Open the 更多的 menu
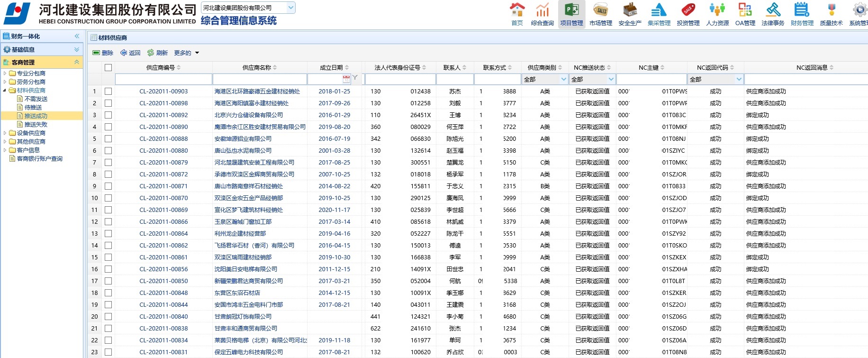This screenshot has height=358, width=868. click(x=186, y=53)
